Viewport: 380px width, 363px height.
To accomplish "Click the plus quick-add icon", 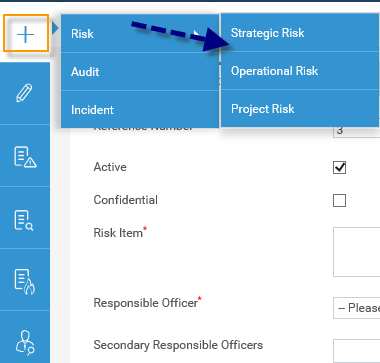I will click(x=26, y=33).
